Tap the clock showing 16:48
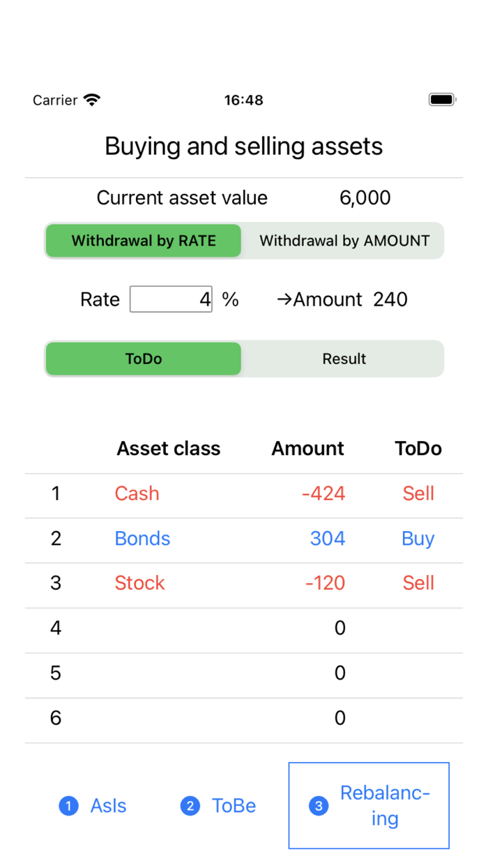The image size is (488, 868). [x=243, y=100]
